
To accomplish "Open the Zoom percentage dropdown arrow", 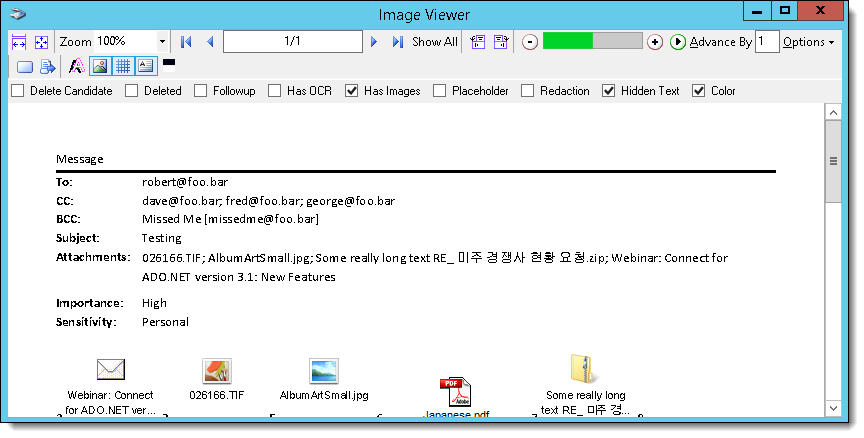I will pyautogui.click(x=162, y=42).
